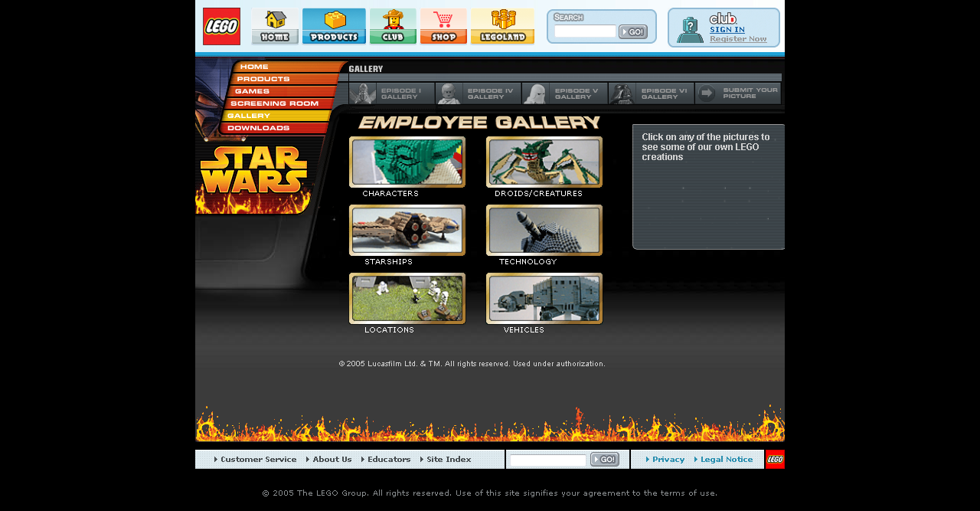This screenshot has width=980, height=511.
Task: Open the Locations thumbnail
Action: pyautogui.click(x=407, y=298)
